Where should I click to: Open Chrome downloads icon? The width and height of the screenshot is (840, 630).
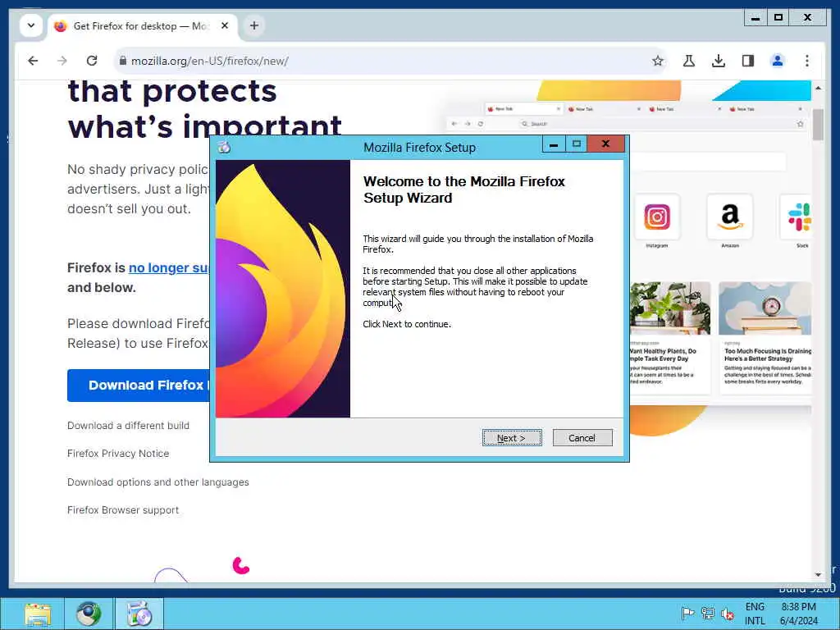[719, 61]
